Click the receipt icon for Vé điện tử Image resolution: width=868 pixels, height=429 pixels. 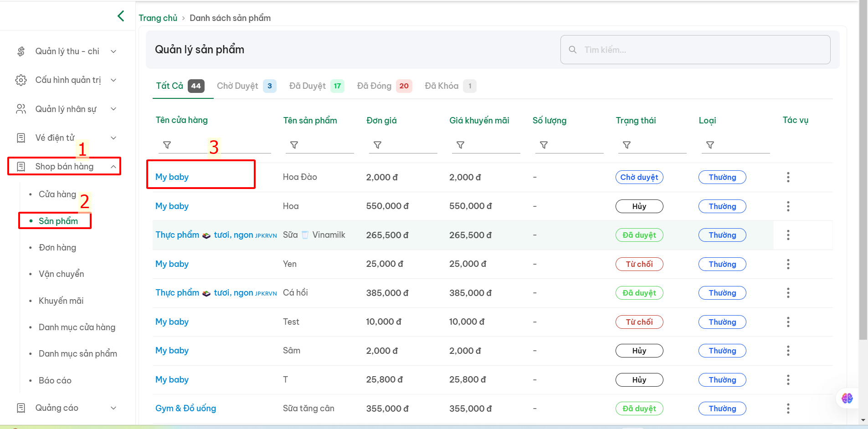21,138
